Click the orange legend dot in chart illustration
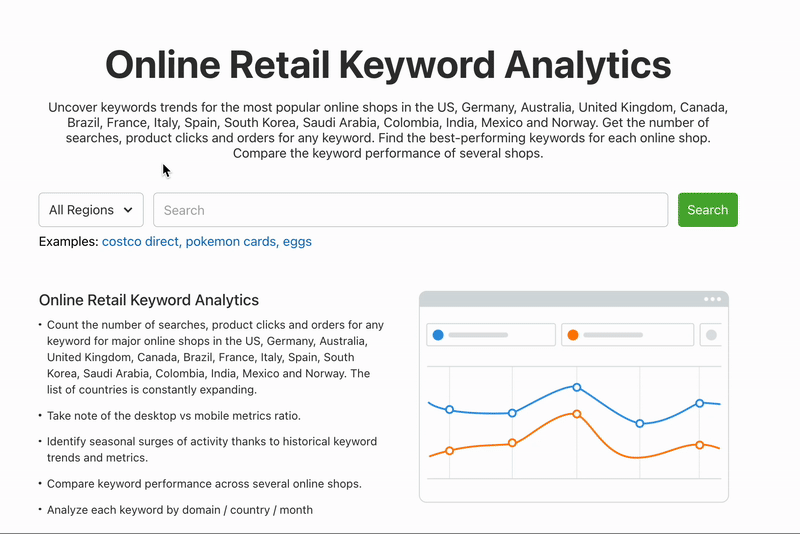The width and height of the screenshot is (800, 534). click(573, 334)
